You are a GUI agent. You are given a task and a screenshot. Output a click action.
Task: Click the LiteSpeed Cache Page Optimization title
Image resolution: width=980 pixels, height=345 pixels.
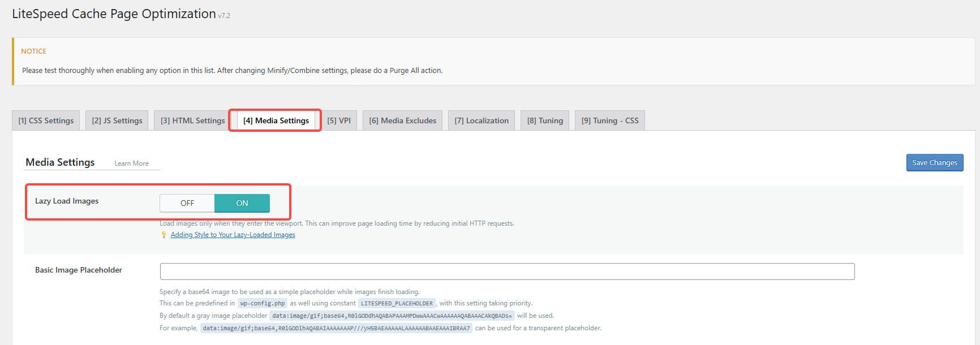[x=114, y=14]
